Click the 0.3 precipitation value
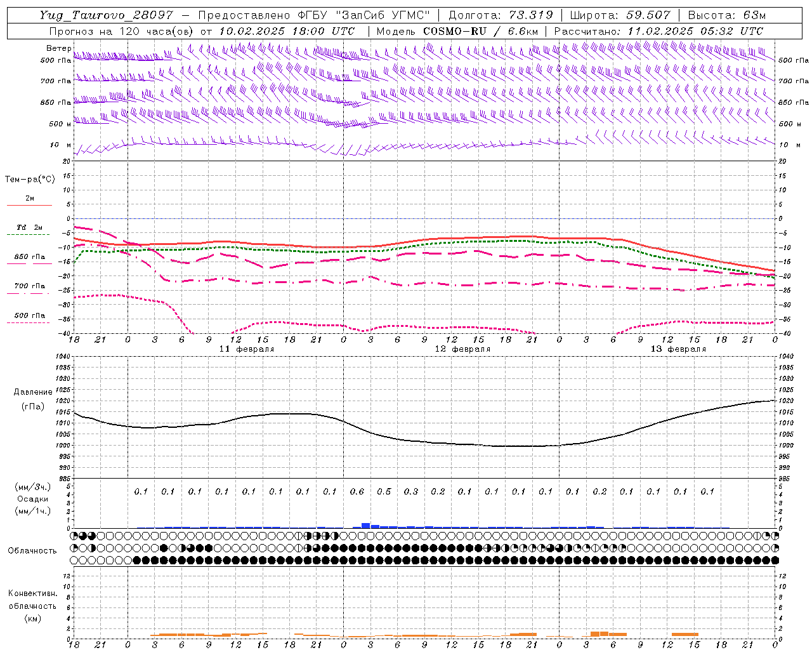This screenshot has height=650, width=812. point(411,491)
